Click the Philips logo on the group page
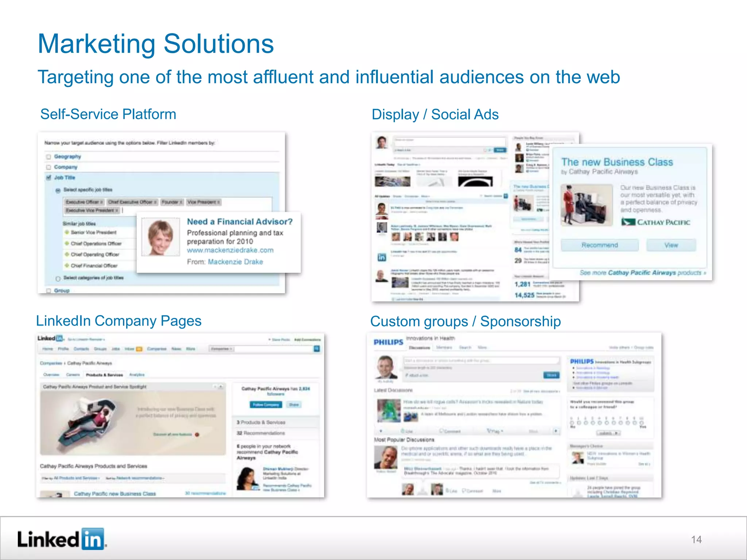Screen dimensions: 747x560 click(388, 342)
